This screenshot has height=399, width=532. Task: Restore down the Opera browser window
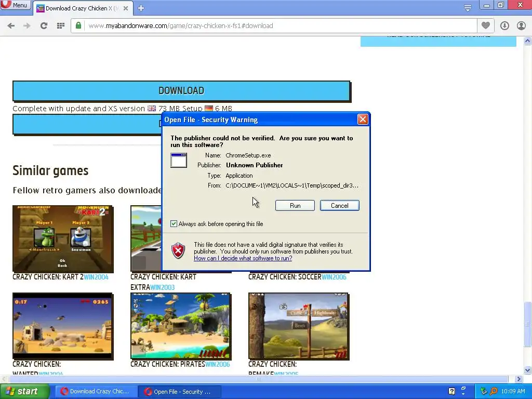[x=501, y=5]
